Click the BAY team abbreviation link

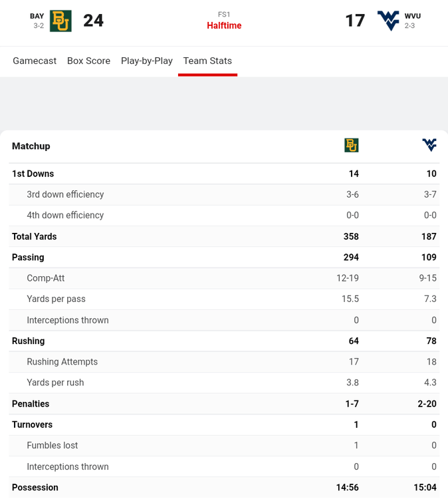(37, 16)
